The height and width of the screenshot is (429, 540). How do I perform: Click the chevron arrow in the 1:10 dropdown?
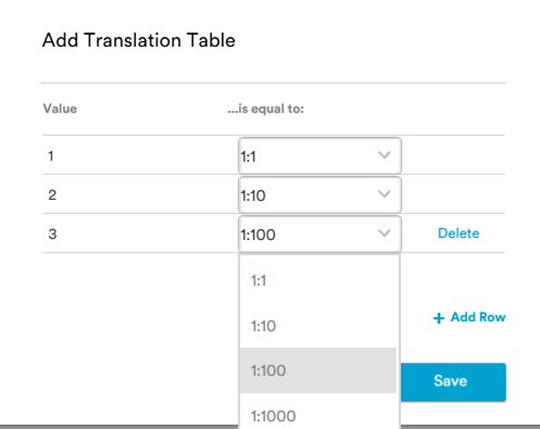pos(384,194)
